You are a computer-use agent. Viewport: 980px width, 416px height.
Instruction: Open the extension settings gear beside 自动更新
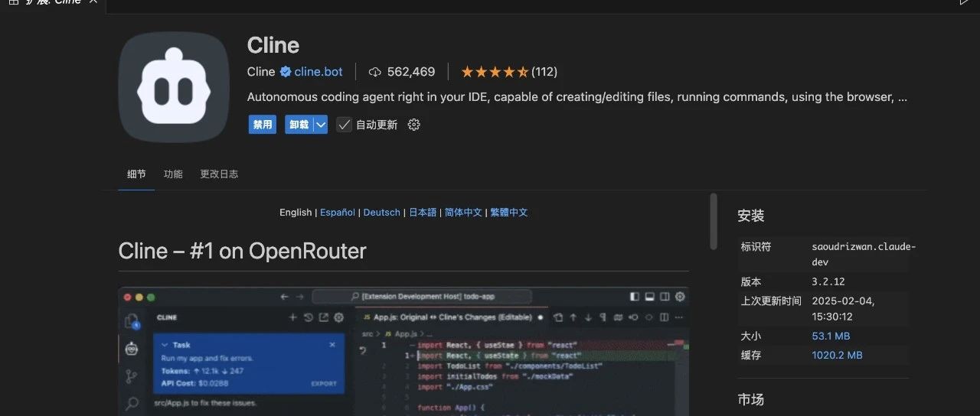414,125
